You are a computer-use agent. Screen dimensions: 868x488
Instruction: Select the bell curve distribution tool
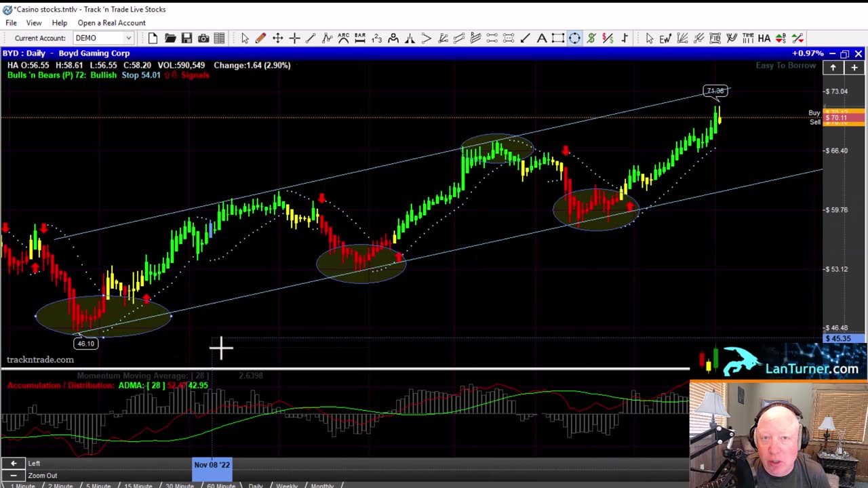(x=410, y=39)
